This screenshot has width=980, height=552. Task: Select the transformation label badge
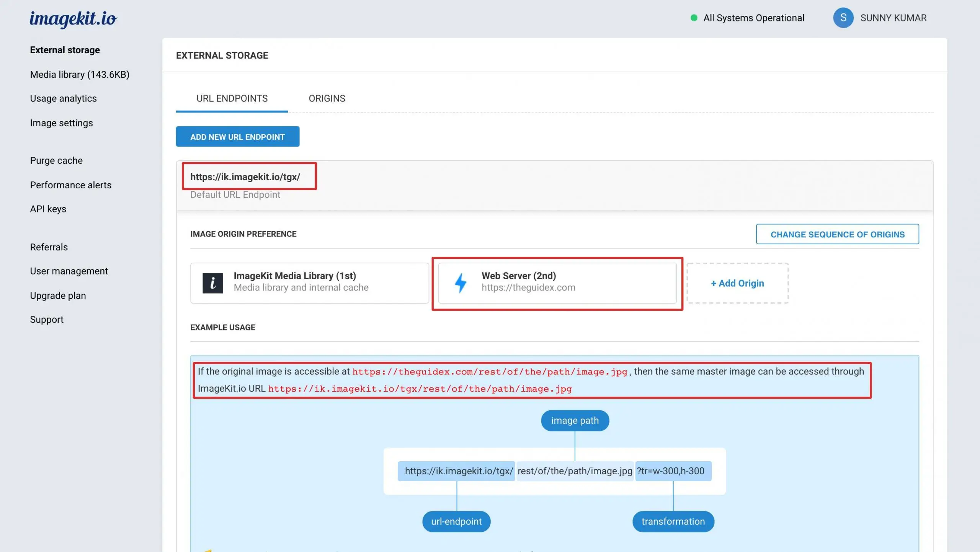673,521
